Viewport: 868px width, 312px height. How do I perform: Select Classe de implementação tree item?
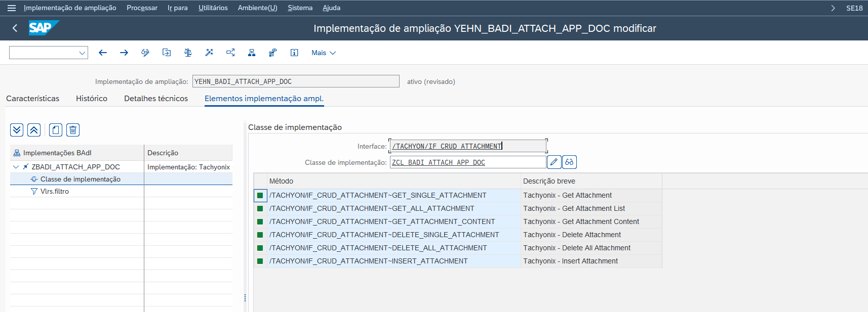[81, 179]
